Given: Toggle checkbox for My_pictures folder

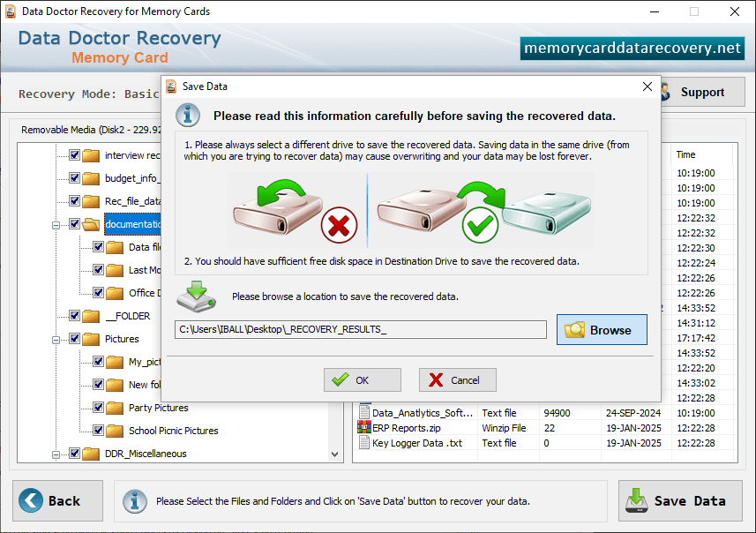Looking at the screenshot, I should [98, 361].
